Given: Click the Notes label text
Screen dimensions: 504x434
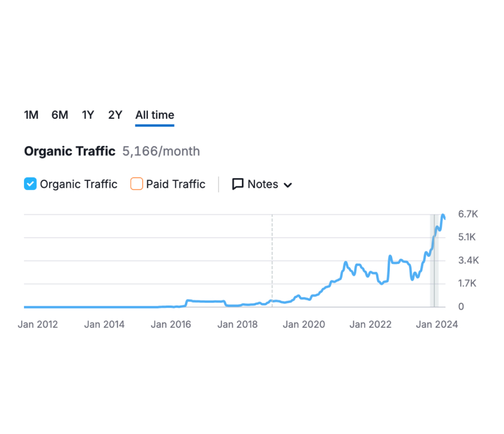Looking at the screenshot, I should [263, 184].
